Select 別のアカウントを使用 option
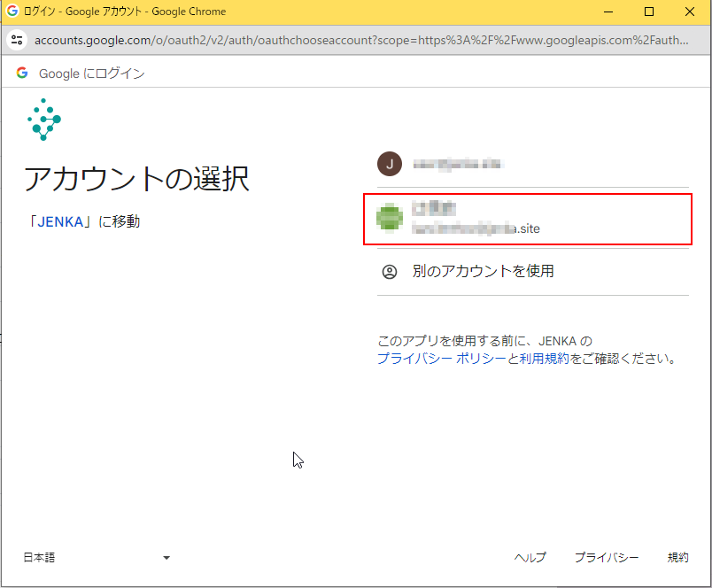 [532, 272]
